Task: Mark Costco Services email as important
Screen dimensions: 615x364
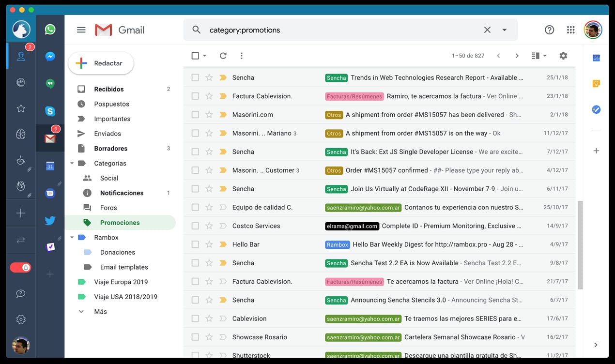Action: [x=223, y=226]
